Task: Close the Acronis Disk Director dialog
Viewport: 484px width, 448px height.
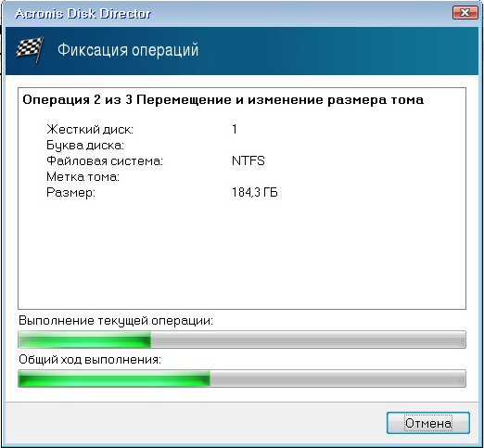Action: 465,13
